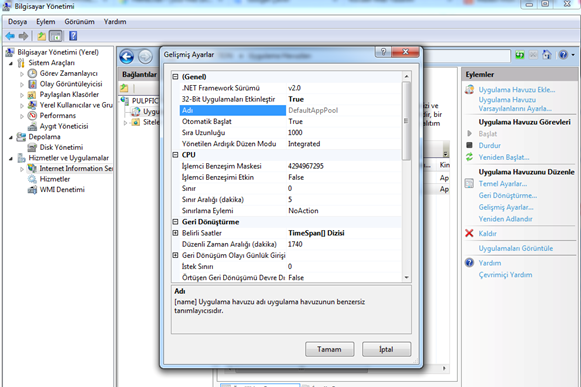The width and height of the screenshot is (581, 387).
Task: Click the Disk Yönetimi icon
Action: [x=33, y=148]
